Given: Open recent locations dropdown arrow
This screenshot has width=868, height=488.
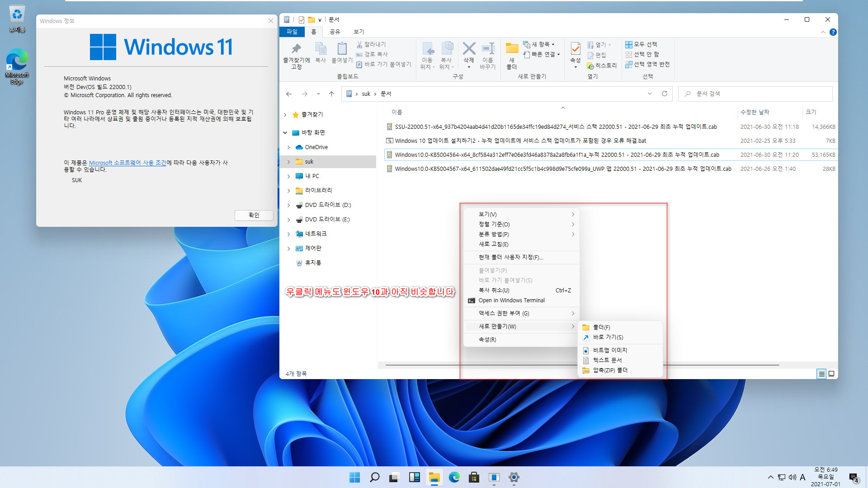Looking at the screenshot, I should click(x=318, y=94).
